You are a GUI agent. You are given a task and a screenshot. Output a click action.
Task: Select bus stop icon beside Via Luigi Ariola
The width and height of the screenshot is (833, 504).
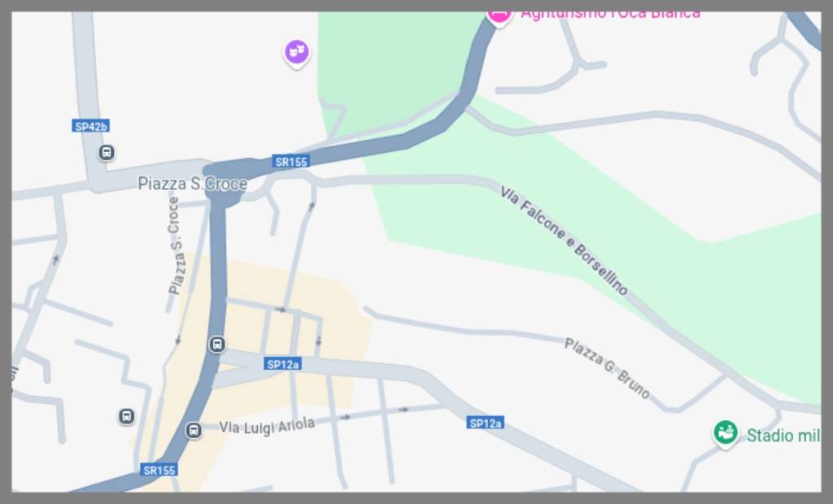click(x=194, y=430)
